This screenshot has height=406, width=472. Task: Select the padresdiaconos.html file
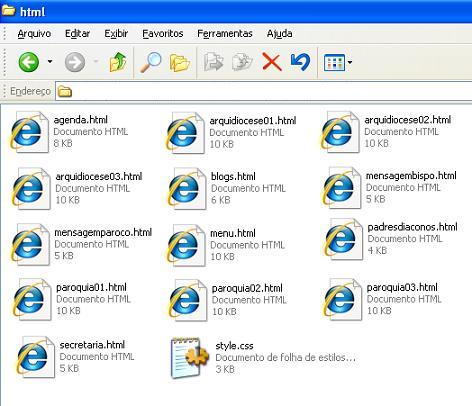412,227
